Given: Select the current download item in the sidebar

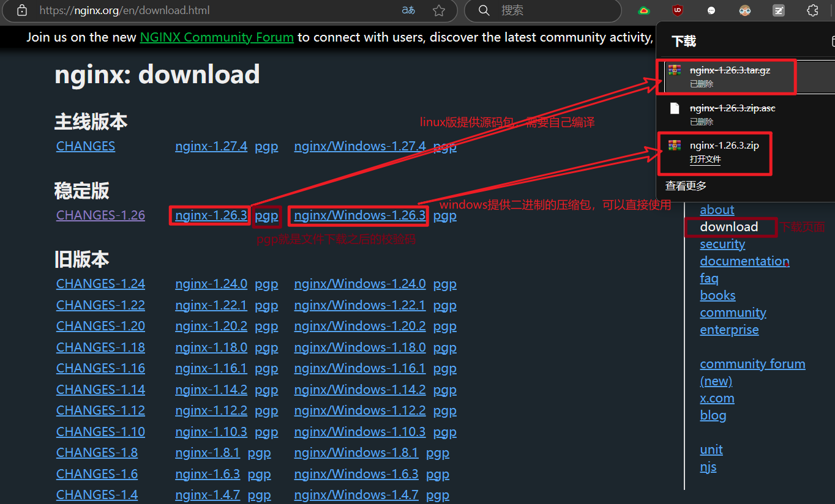Looking at the screenshot, I should 729,227.
